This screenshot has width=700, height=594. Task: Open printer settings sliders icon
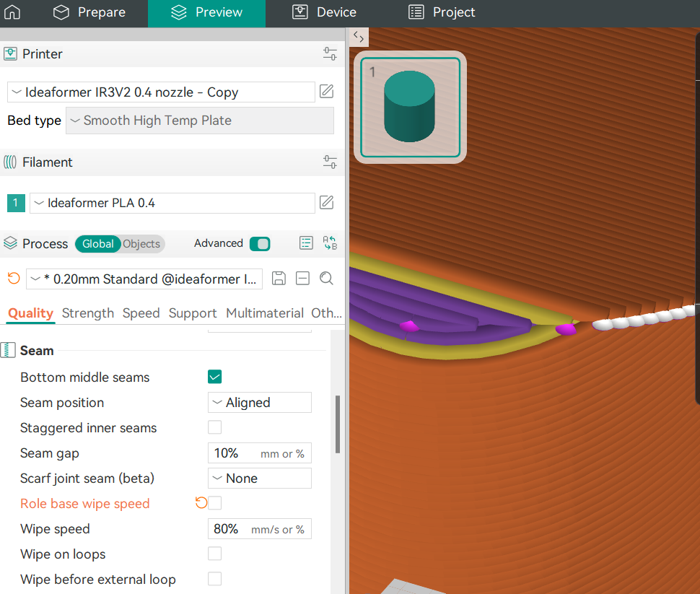point(330,53)
